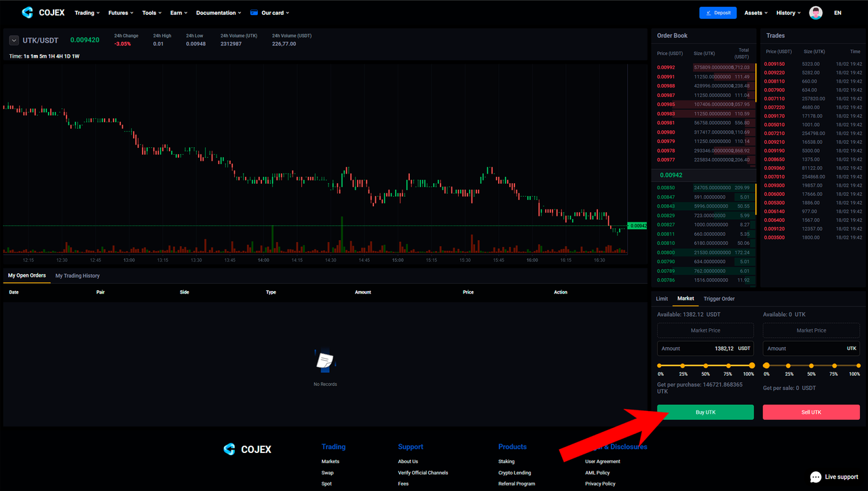Click the 0.00942 price tag on the chart axis
Image resolution: width=868 pixels, height=491 pixels.
point(637,226)
